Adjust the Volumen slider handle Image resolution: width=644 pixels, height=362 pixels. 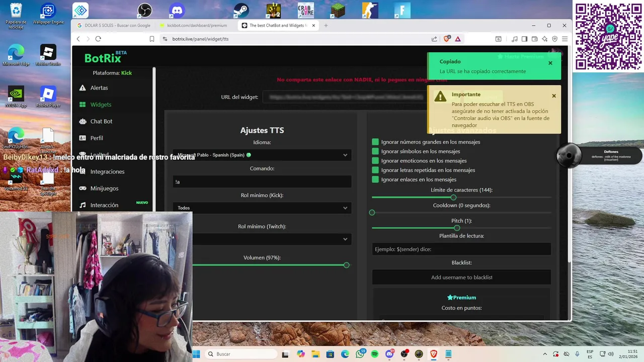346,265
